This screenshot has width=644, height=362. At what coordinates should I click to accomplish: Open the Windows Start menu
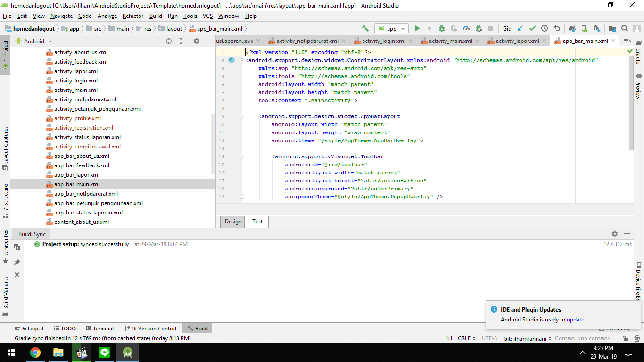coord(11,352)
